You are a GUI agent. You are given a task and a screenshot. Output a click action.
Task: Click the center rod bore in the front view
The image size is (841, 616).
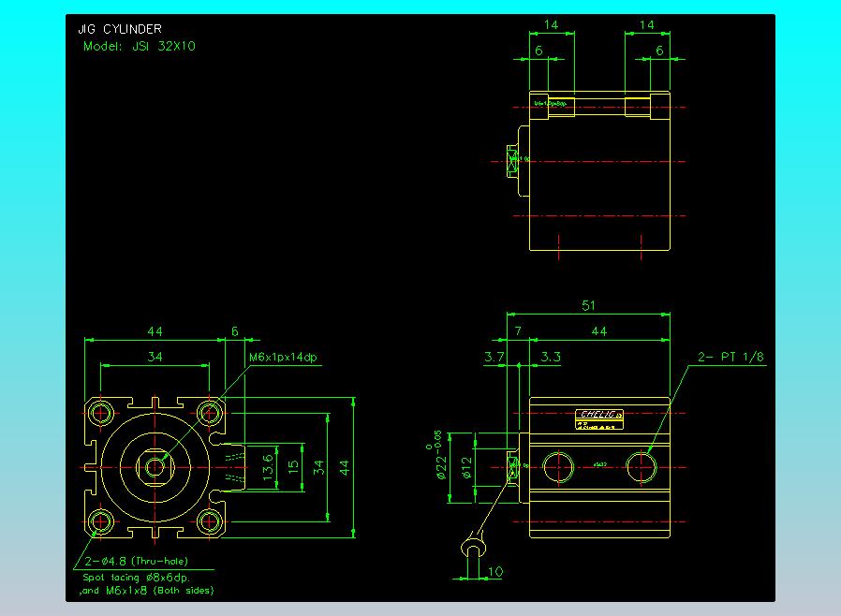(x=155, y=467)
